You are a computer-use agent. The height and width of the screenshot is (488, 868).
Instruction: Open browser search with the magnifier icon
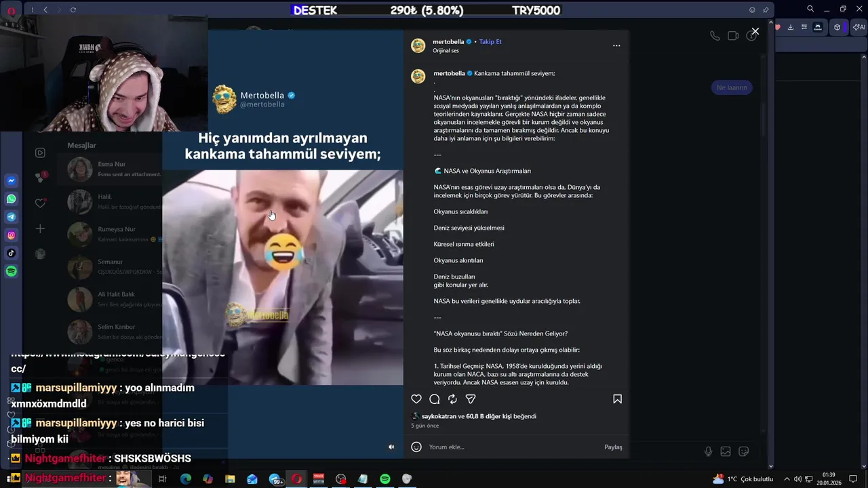point(810,9)
